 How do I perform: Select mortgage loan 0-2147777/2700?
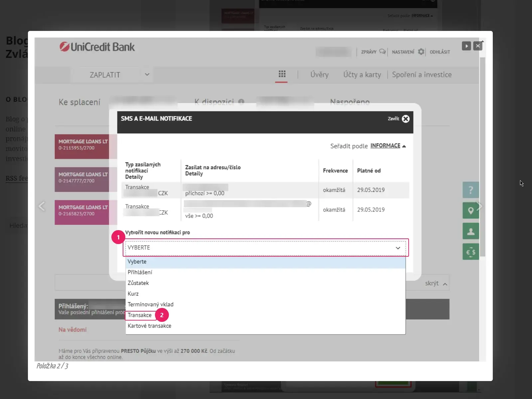tap(85, 179)
